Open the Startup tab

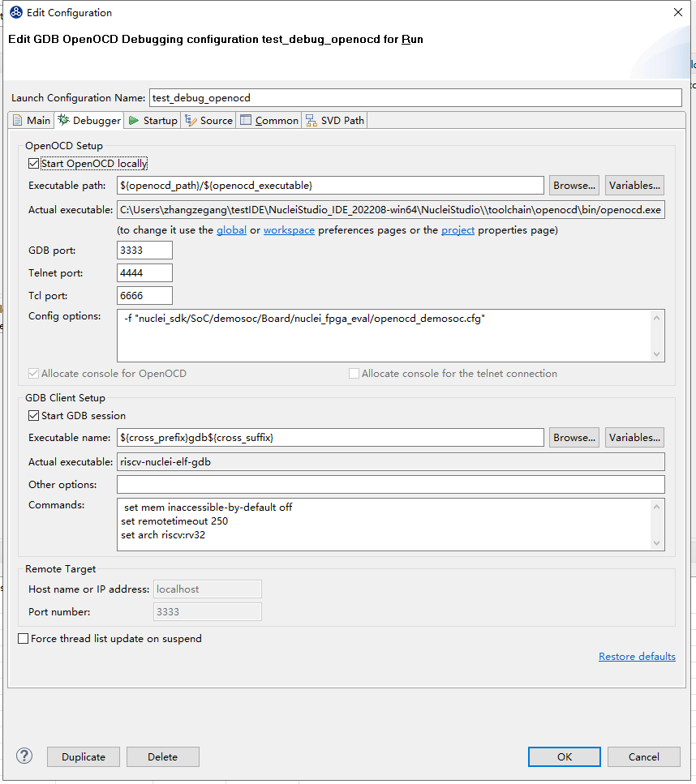[153, 121]
